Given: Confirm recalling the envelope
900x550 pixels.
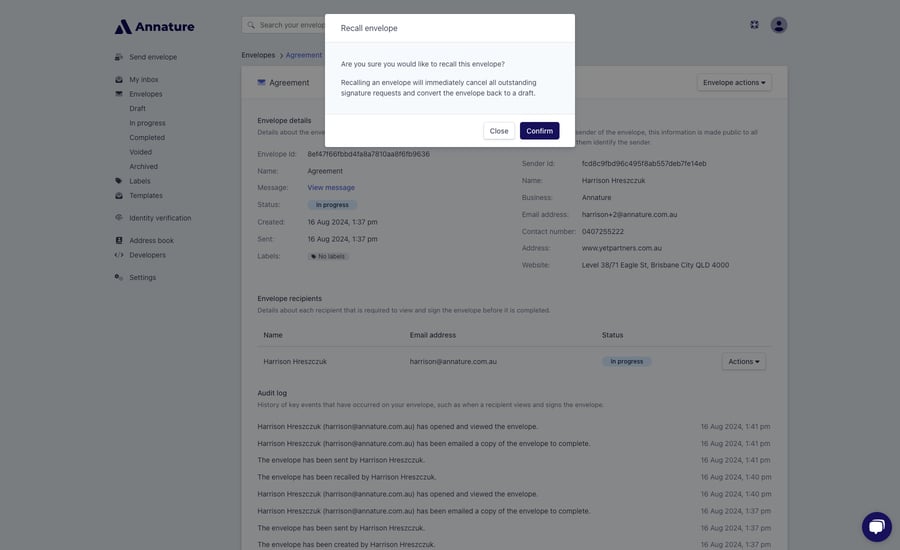Looking at the screenshot, I should tap(539, 131).
